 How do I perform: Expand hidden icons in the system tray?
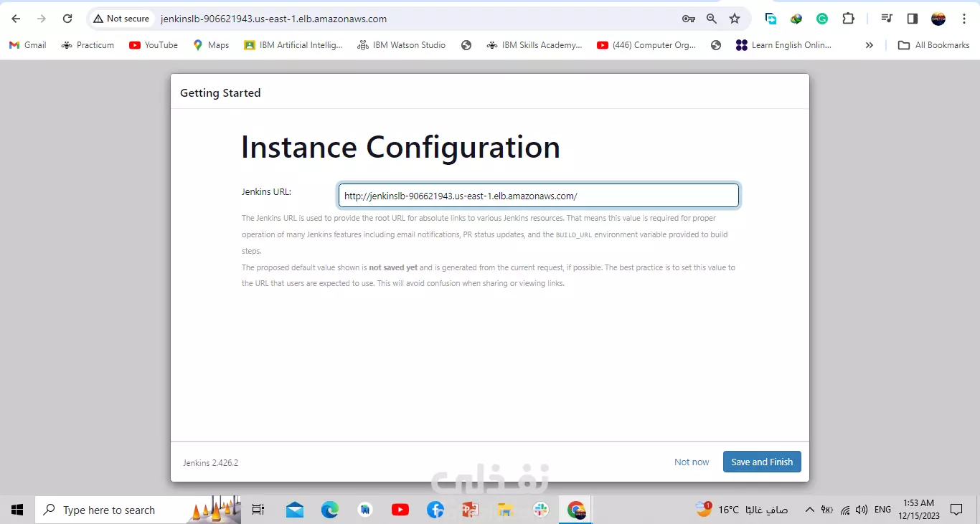[x=810, y=510]
